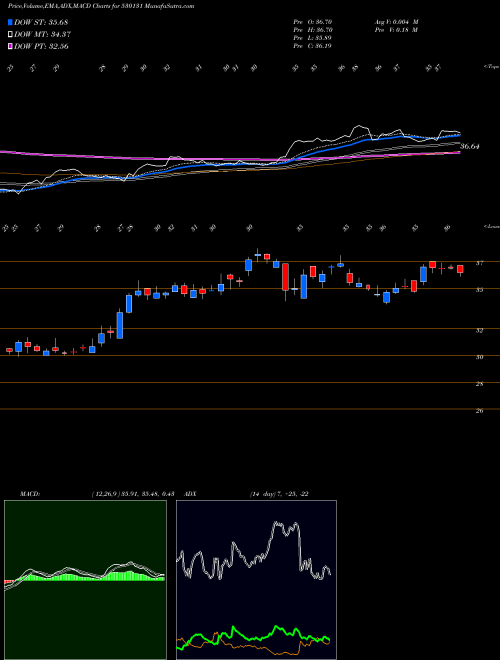This screenshot has height=660, width=500.
Task: Click the magenta DOW PT legend swatch
Action: (10, 46)
